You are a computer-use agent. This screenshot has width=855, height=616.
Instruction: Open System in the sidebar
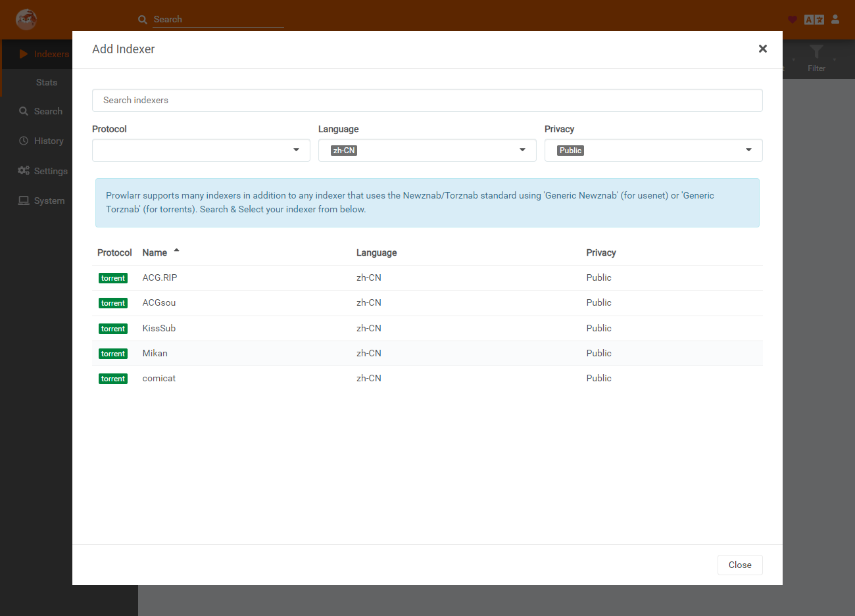point(49,201)
